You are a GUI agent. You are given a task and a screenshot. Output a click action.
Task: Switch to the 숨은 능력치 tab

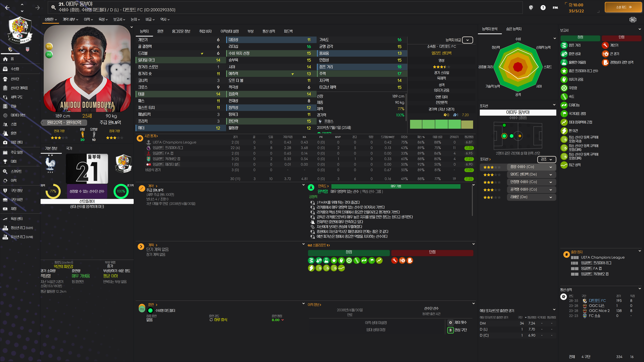click(514, 29)
